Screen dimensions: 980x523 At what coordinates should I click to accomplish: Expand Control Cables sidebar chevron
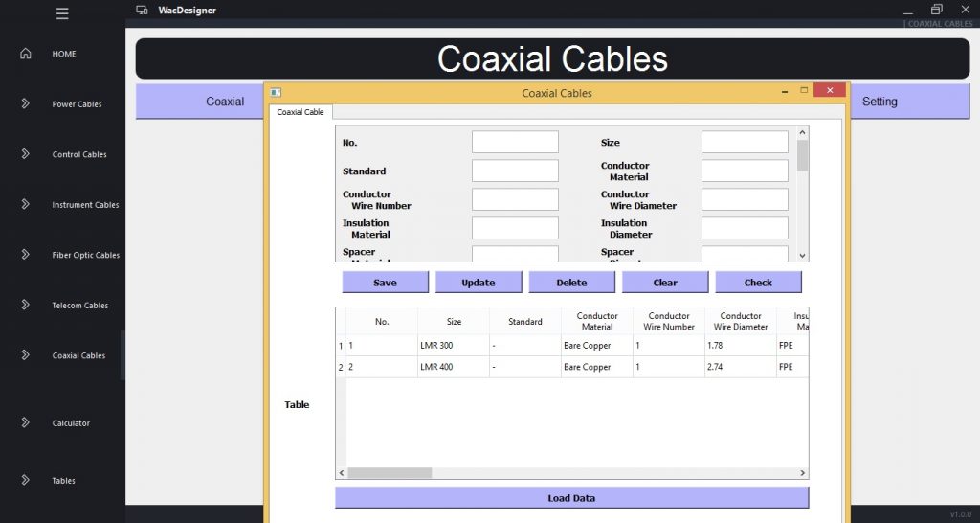[x=26, y=154]
